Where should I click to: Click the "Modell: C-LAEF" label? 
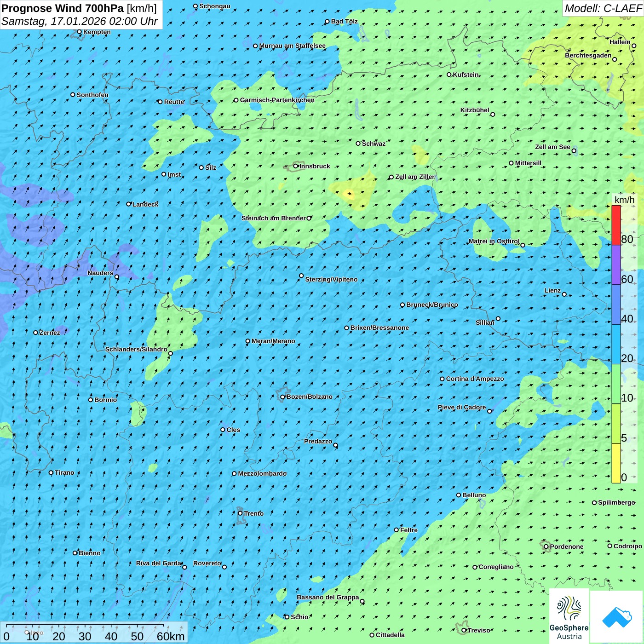(603, 8)
